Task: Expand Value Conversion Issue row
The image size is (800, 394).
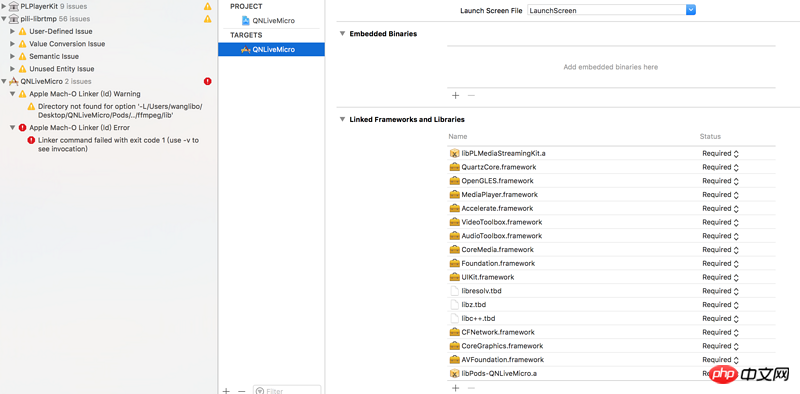Action: 13,44
